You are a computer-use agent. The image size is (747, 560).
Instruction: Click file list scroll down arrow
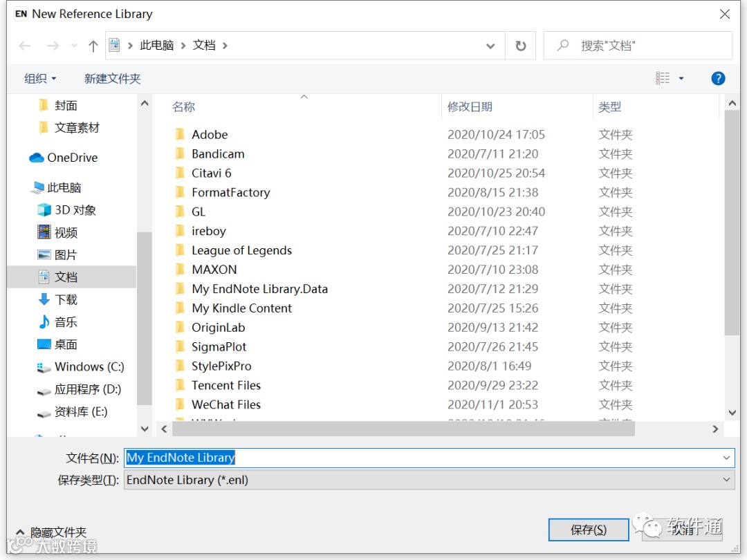point(732,412)
